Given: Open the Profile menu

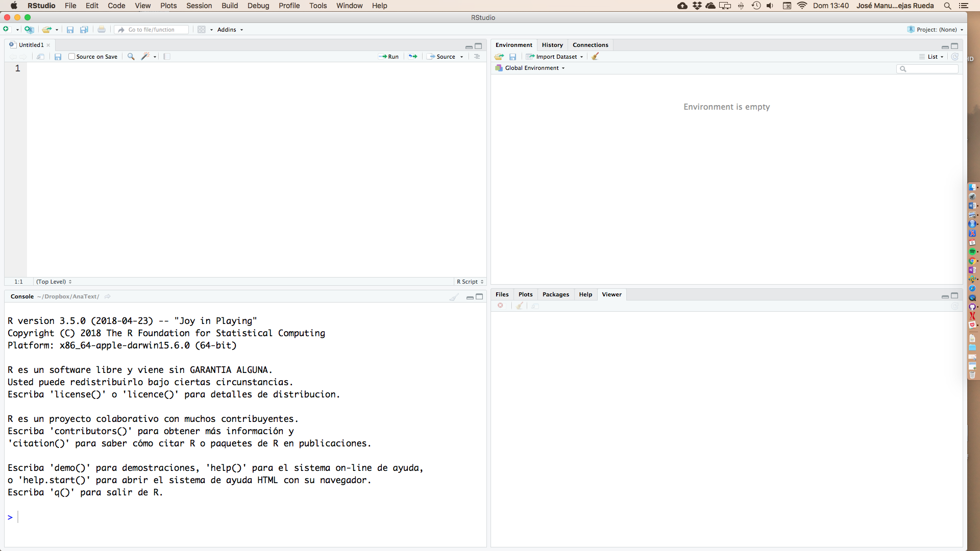Looking at the screenshot, I should (289, 6).
